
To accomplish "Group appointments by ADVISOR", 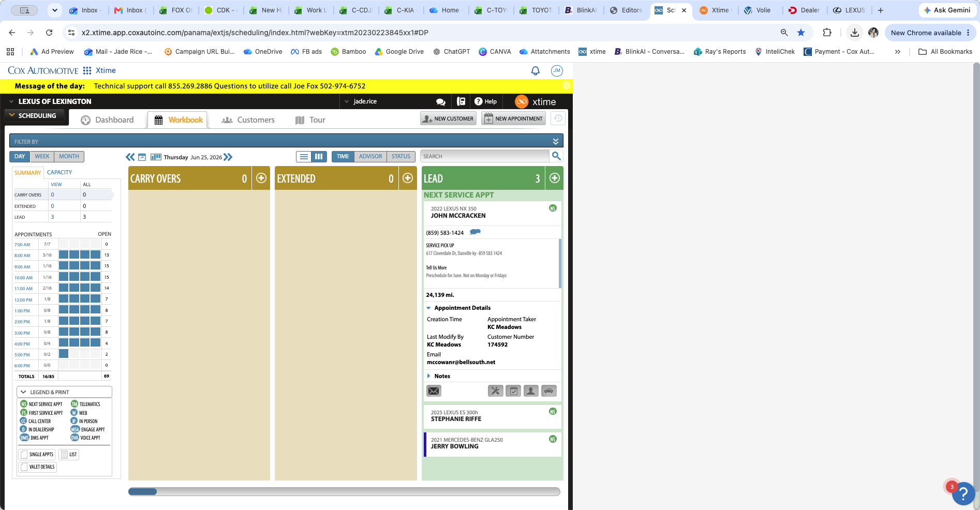I will click(370, 156).
